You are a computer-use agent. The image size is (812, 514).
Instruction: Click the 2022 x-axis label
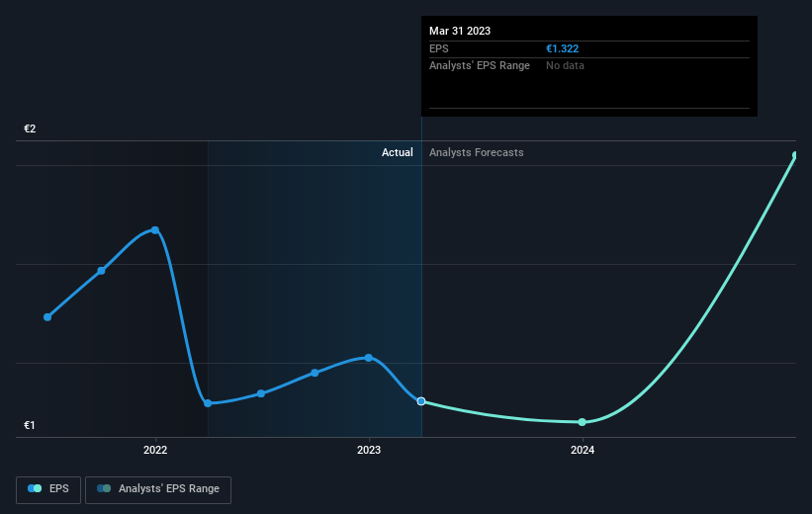[155, 451]
